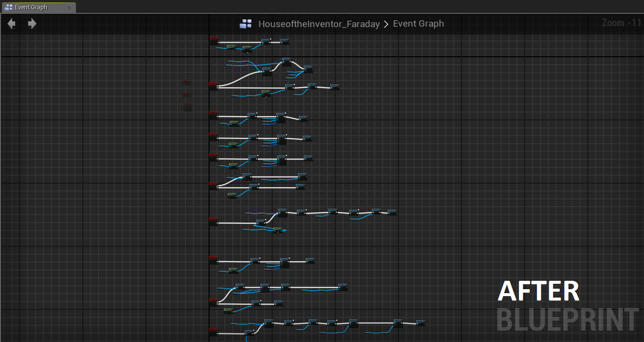Image resolution: width=644 pixels, height=342 pixels.
Task: Go back with the left arrow
Action: (x=11, y=24)
